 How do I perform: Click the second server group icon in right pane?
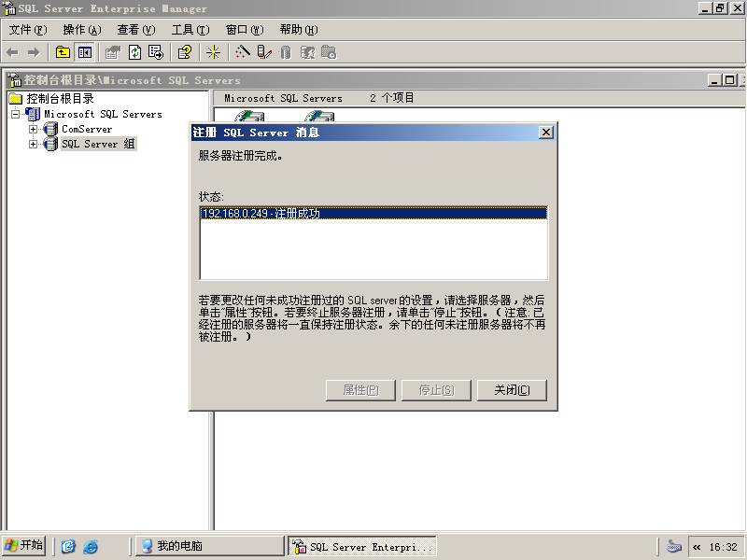(319, 116)
